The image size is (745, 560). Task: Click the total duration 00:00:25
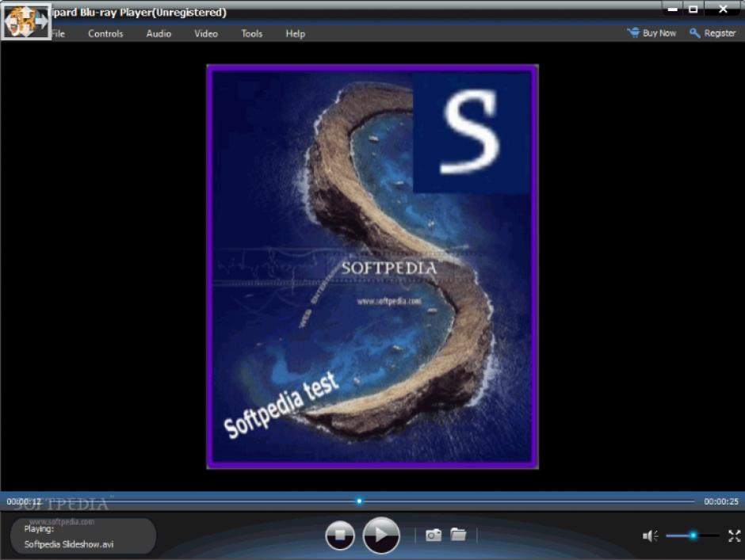[x=721, y=501]
